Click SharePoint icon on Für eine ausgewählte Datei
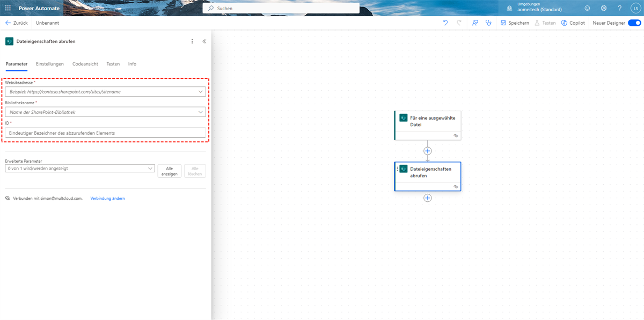This screenshot has height=320, width=644. coord(404,118)
